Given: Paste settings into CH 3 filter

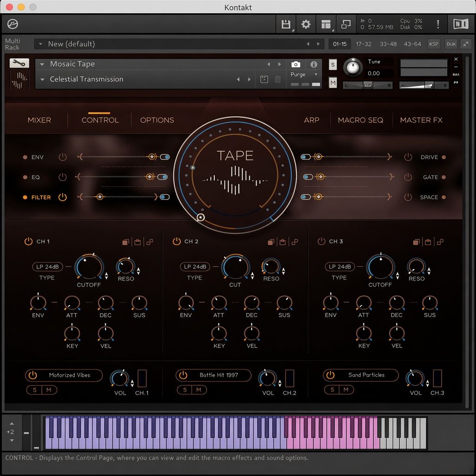Looking at the screenshot, I should 428,242.
